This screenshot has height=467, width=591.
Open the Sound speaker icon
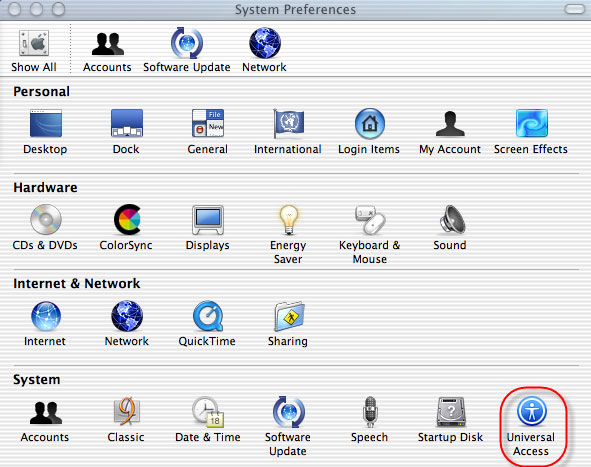[452, 219]
